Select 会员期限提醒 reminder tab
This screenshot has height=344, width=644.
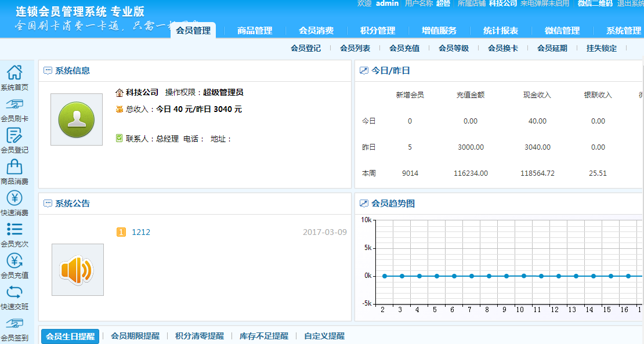(x=135, y=336)
